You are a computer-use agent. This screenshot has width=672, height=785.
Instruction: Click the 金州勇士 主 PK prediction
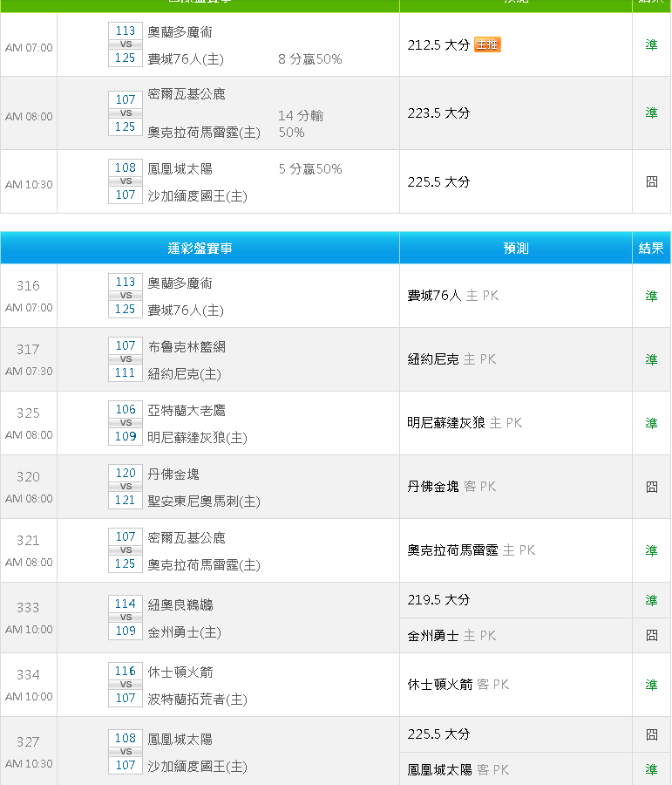(x=451, y=635)
